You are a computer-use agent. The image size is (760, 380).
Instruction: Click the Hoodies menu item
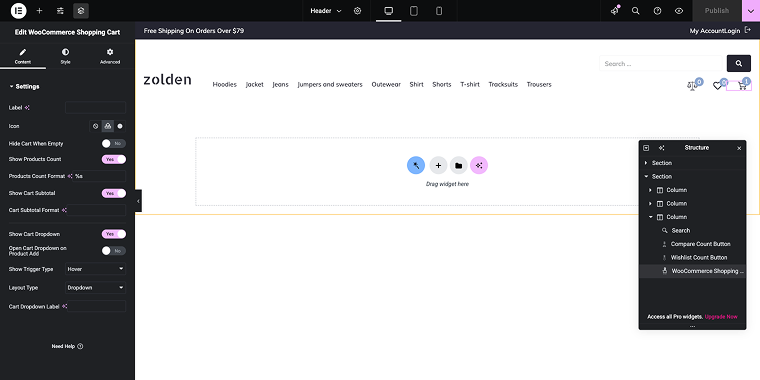[224, 84]
